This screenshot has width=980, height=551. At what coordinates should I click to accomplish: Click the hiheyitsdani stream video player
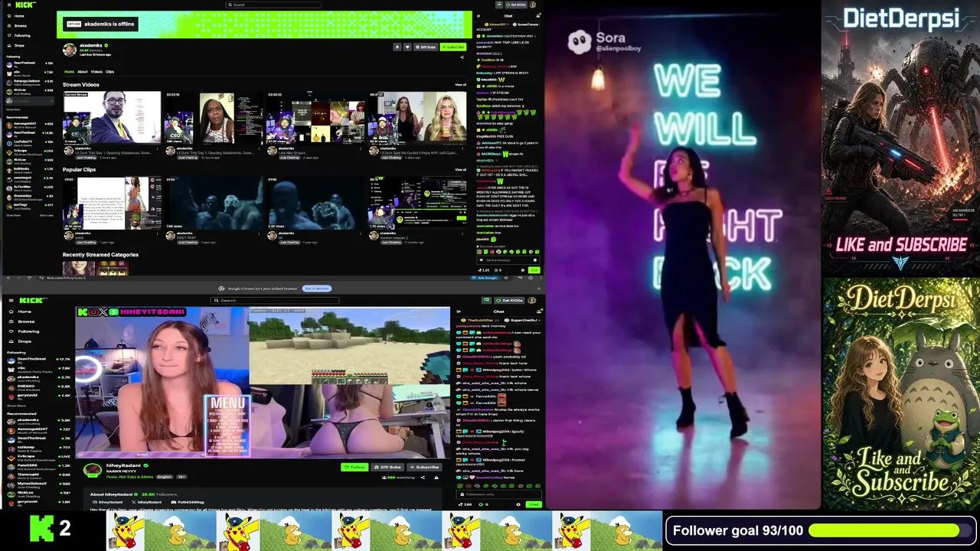pyautogui.click(x=263, y=382)
